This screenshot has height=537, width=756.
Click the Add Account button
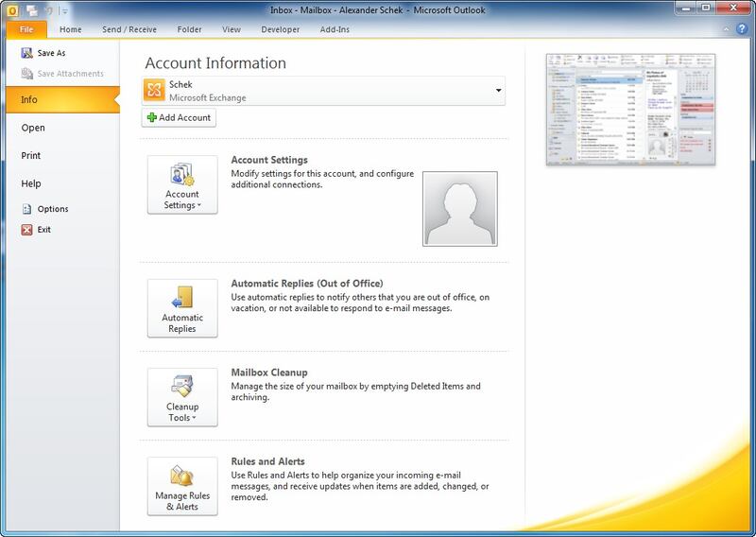[180, 117]
